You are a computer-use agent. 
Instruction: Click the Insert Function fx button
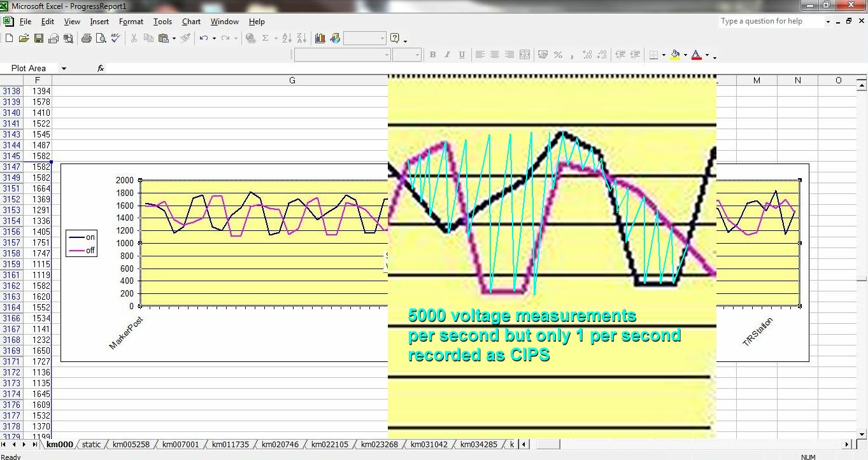101,68
